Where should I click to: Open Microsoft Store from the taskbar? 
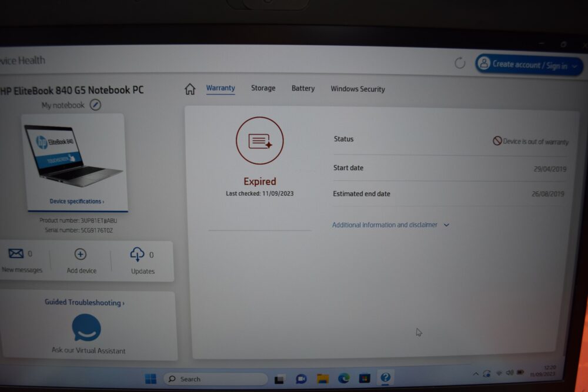[365, 378]
